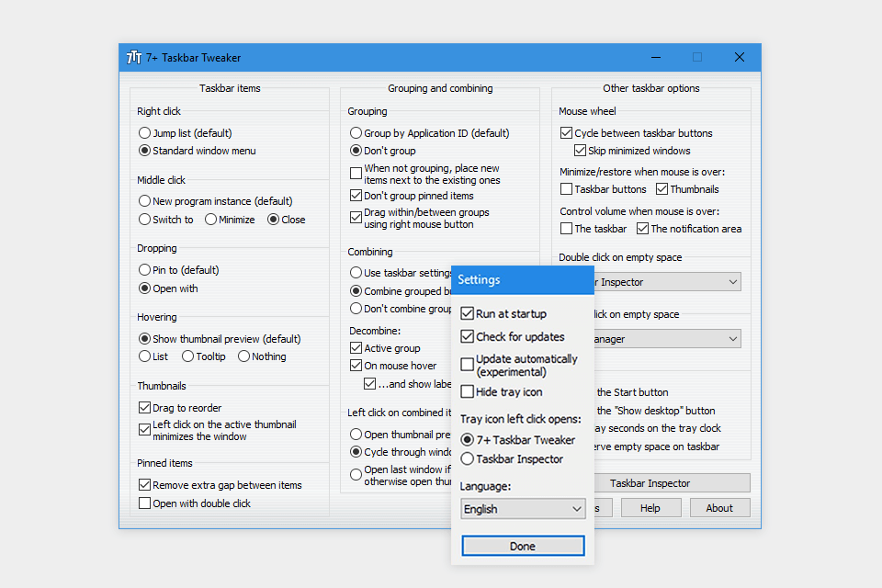Select Jump list (default) radio
This screenshot has width=882, height=588.
click(x=144, y=133)
